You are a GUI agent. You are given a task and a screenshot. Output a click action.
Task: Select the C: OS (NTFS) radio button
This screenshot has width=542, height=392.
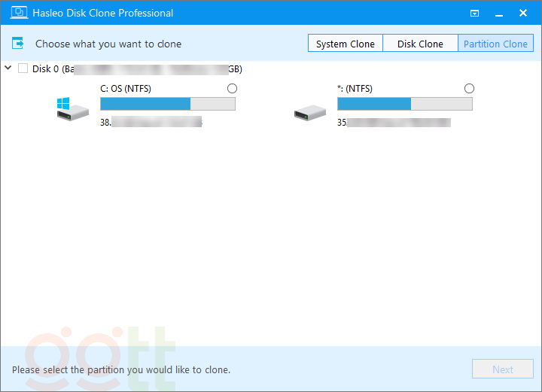232,89
